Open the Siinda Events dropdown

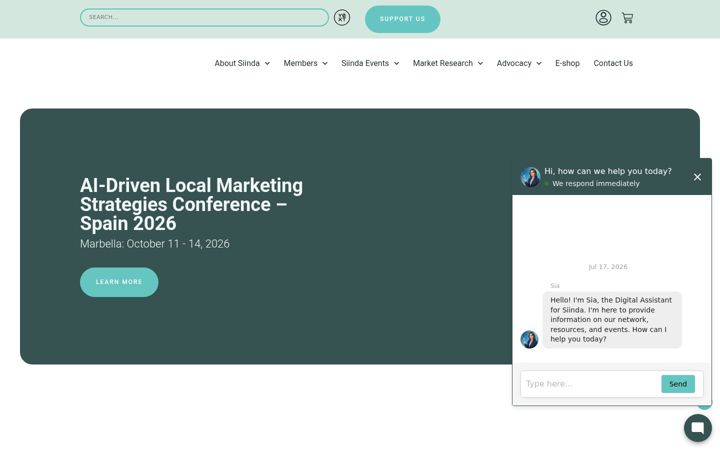370,63
